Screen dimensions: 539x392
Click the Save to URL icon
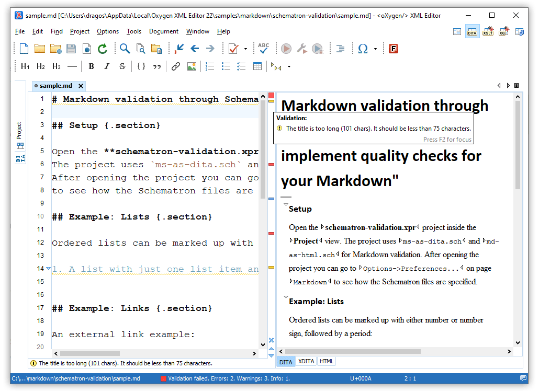click(x=87, y=49)
